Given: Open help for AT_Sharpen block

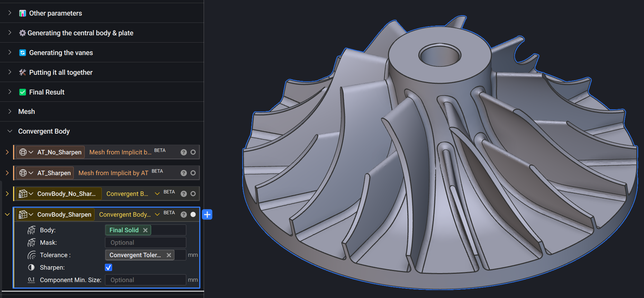Looking at the screenshot, I should click(184, 173).
